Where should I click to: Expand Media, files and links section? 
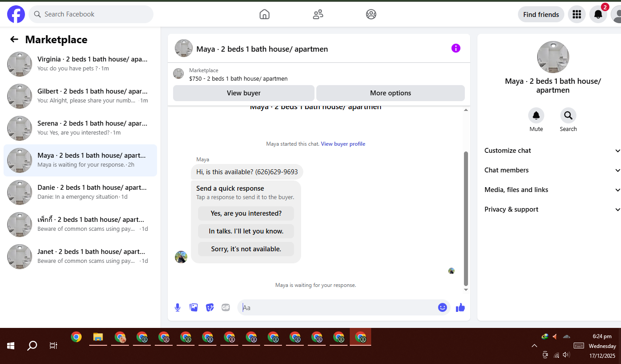(552, 190)
